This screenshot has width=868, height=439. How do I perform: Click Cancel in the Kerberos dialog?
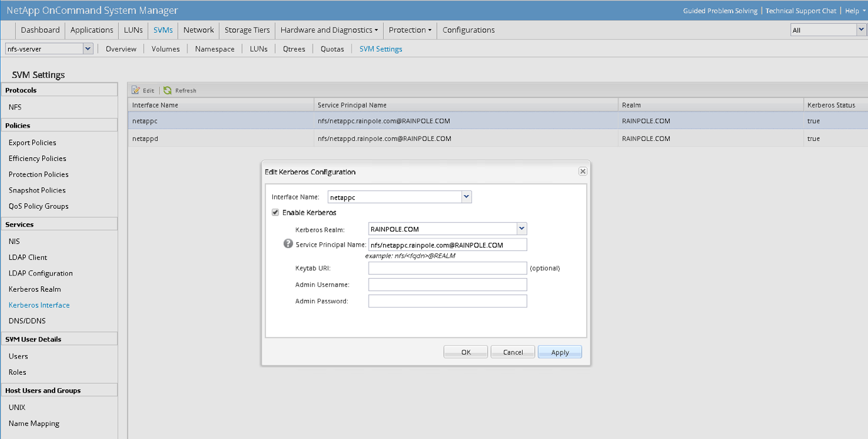(x=513, y=352)
